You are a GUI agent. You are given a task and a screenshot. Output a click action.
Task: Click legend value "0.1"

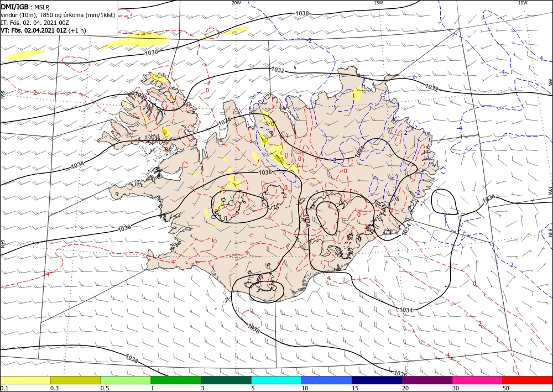tap(4, 388)
